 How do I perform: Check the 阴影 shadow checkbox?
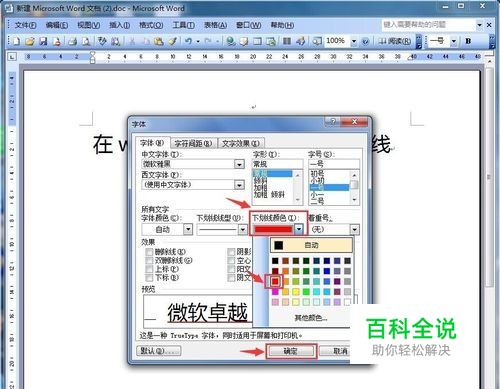231,252
